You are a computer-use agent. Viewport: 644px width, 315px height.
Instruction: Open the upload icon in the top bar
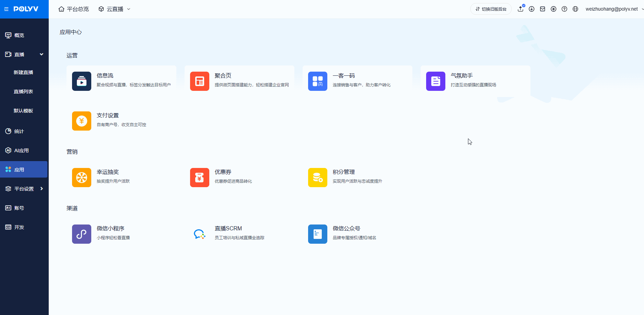(520, 9)
